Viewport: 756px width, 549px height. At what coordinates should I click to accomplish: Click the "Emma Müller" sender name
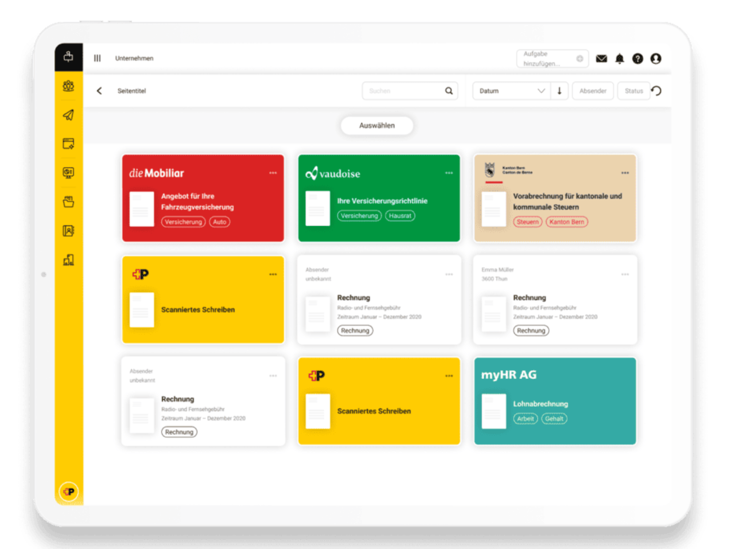pos(498,270)
